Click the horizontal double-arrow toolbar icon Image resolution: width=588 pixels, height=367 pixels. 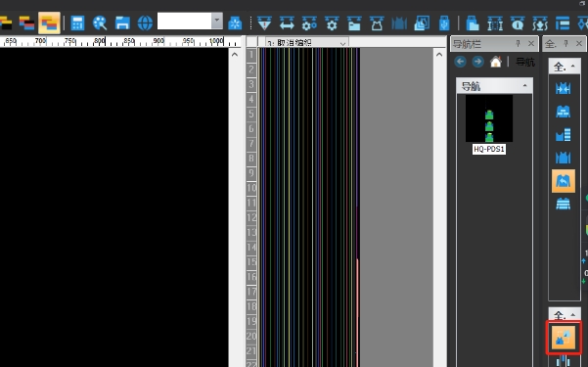(x=287, y=23)
